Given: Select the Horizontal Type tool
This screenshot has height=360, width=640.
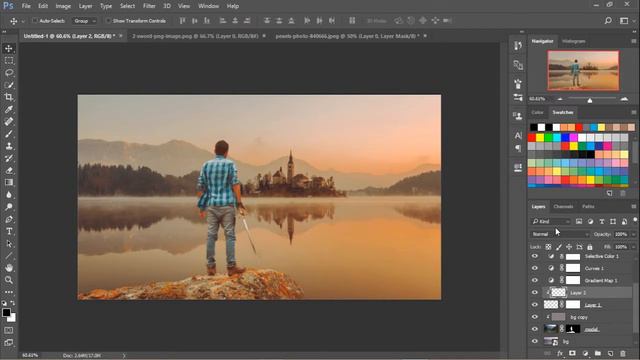Looking at the screenshot, I should click(x=9, y=231).
